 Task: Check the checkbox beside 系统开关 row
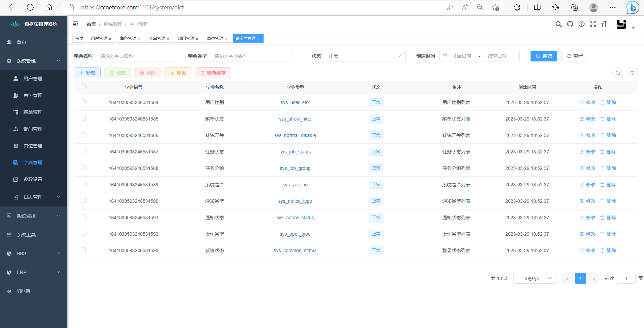point(83,135)
